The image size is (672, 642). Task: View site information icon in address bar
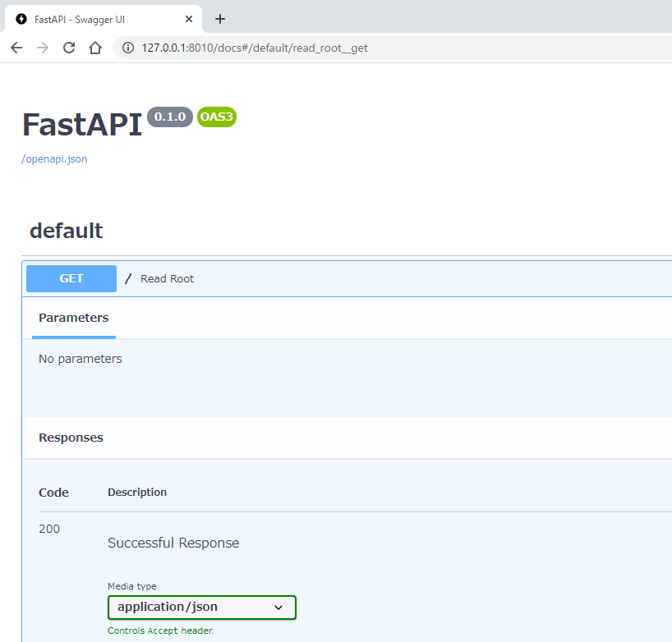click(127, 48)
